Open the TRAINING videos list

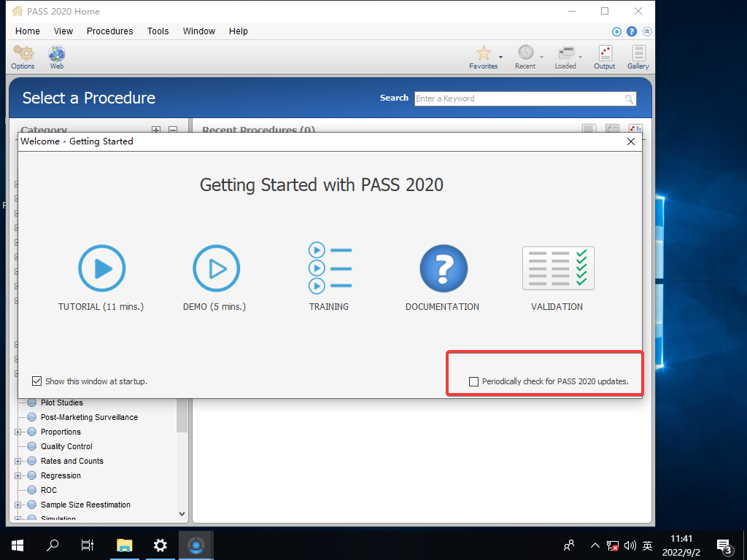[330, 268]
